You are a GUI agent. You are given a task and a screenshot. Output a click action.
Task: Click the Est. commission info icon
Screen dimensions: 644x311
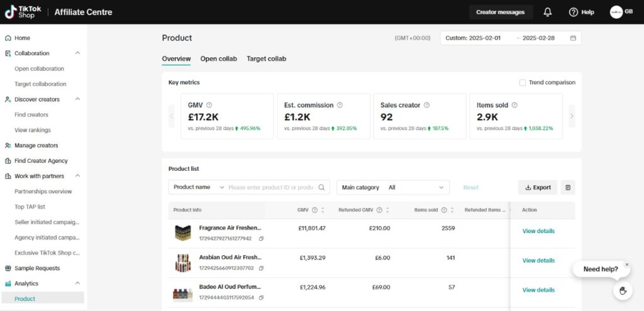(x=340, y=105)
